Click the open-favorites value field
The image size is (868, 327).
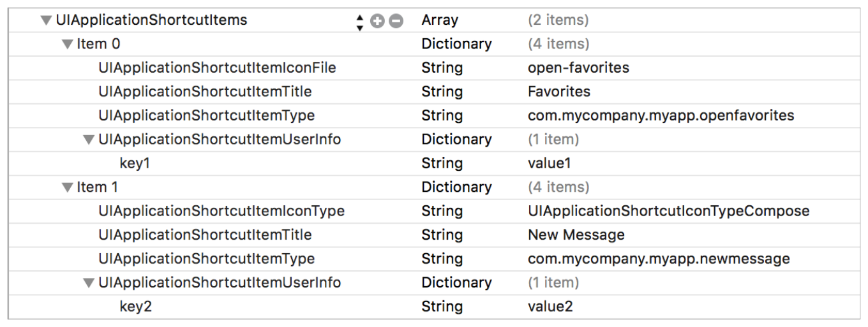(578, 68)
